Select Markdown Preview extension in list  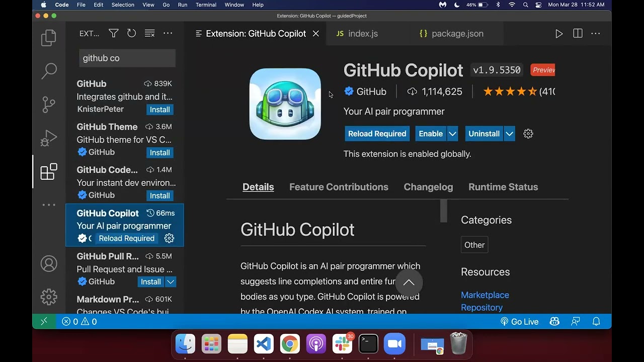[125, 304]
